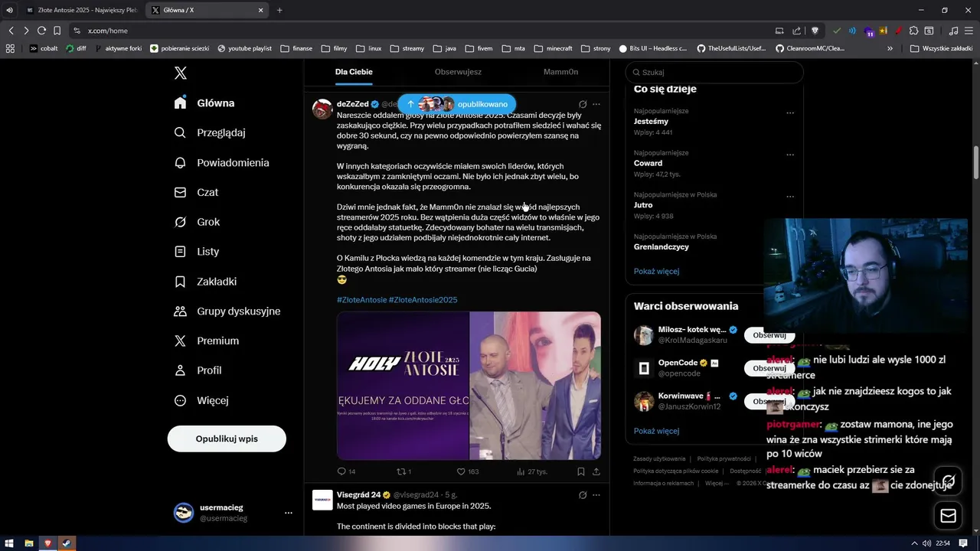The width and height of the screenshot is (980, 551).
Task: Open deZeZed's profile avatar
Action: 322,109
